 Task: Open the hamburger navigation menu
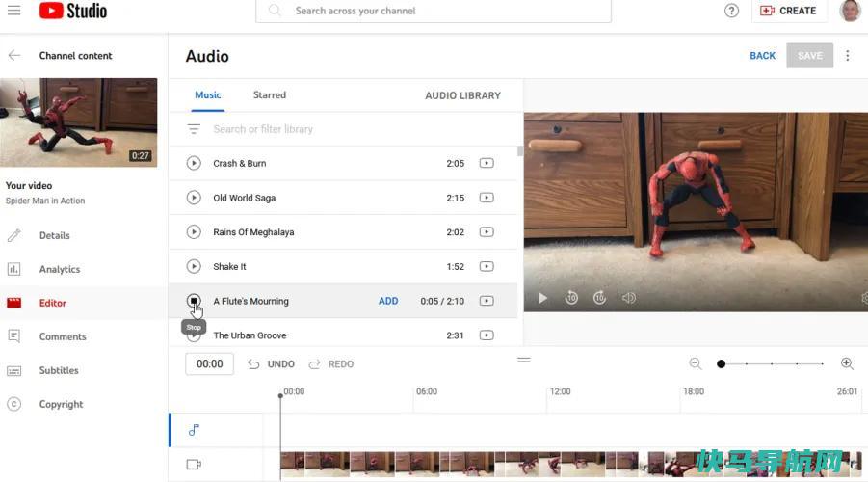point(13,10)
